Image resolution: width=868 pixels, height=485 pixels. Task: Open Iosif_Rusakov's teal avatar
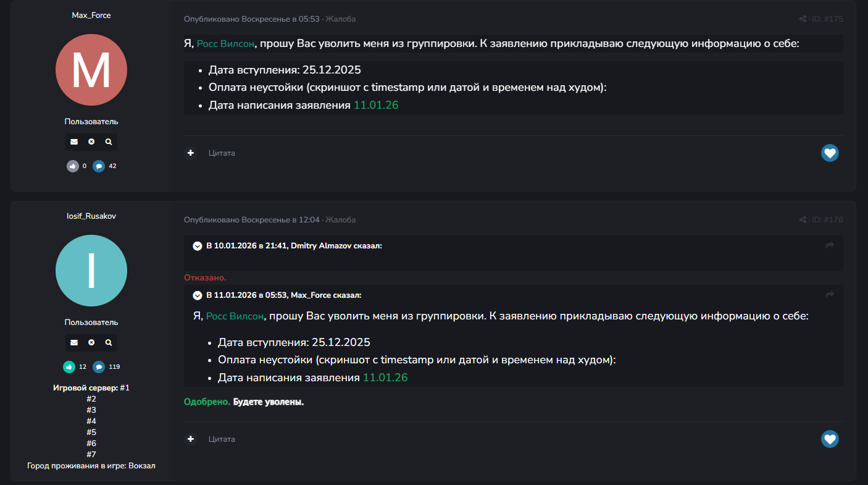point(91,271)
